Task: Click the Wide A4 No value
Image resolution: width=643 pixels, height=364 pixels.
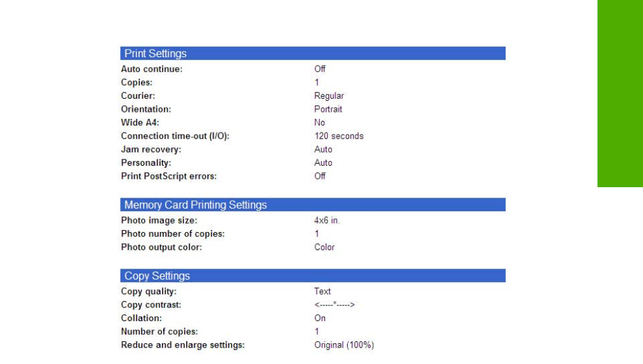Action: pos(319,123)
